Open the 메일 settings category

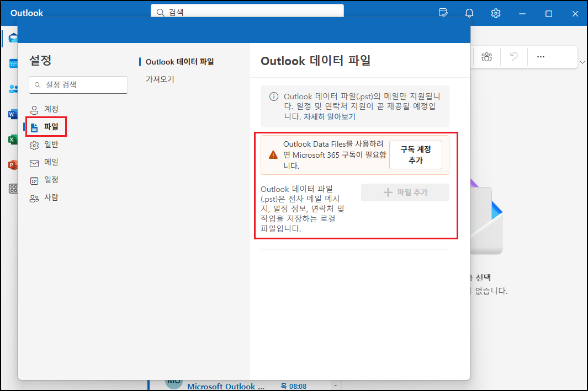click(44, 162)
